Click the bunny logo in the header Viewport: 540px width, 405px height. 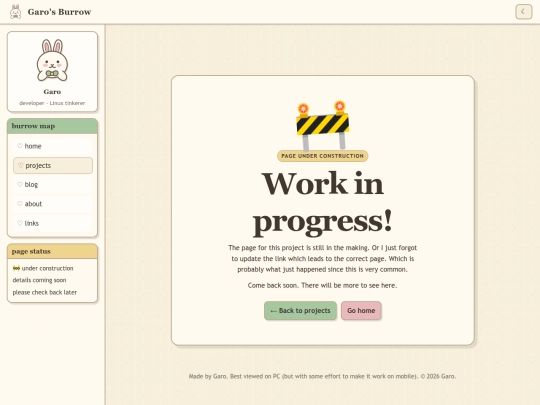tap(15, 12)
